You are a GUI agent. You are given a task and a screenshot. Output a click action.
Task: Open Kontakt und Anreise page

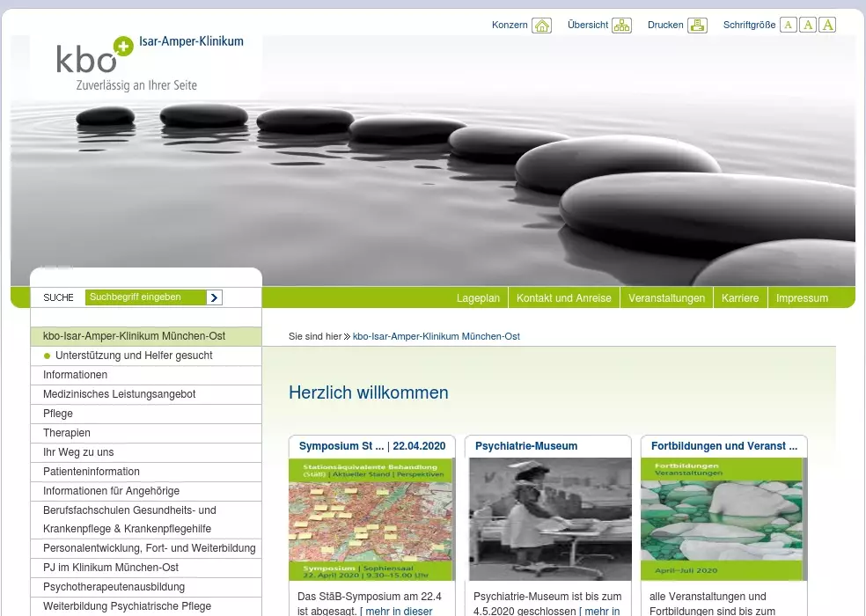563,298
